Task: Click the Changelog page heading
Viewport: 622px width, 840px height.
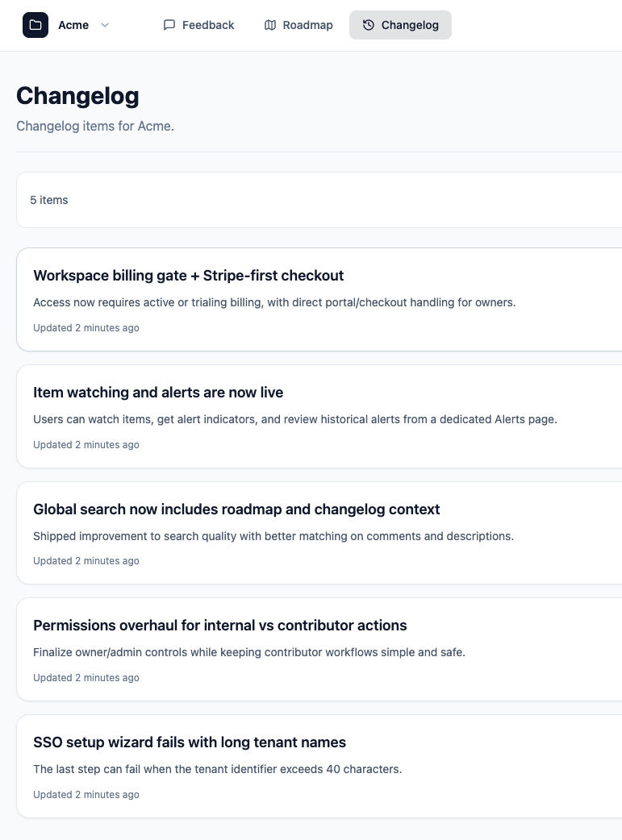Action: (77, 95)
